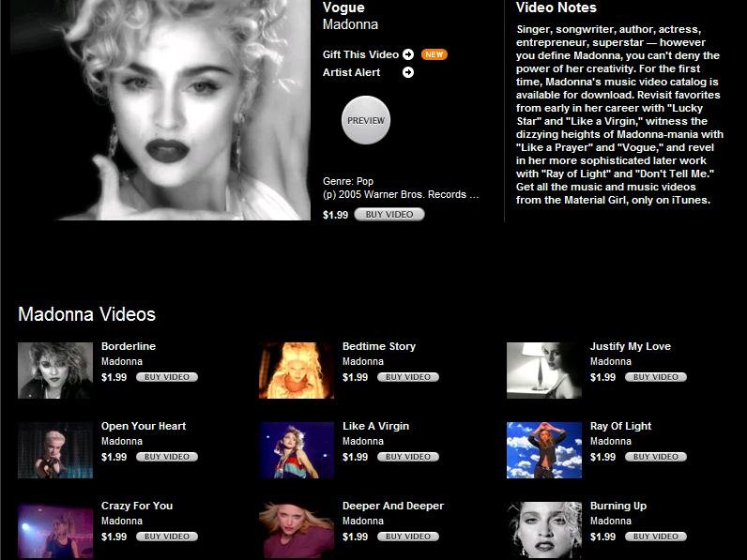Open the Ray Of Light thumbnail
Viewport: 747px width, 560px height.
click(544, 450)
